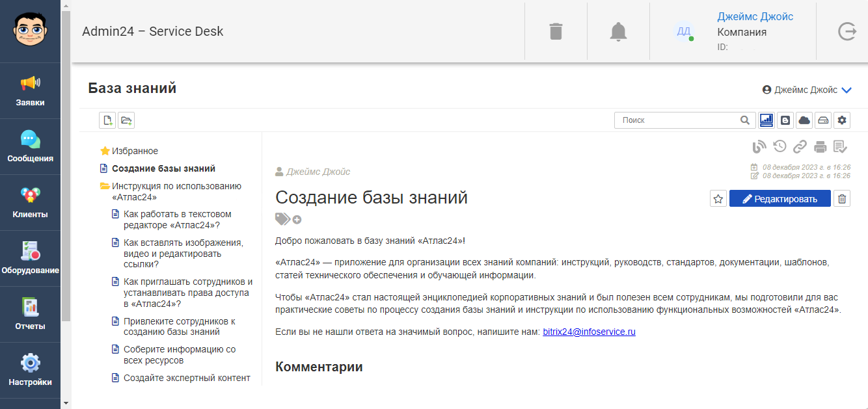
Task: Print the article using printer icon
Action: pyautogui.click(x=821, y=147)
